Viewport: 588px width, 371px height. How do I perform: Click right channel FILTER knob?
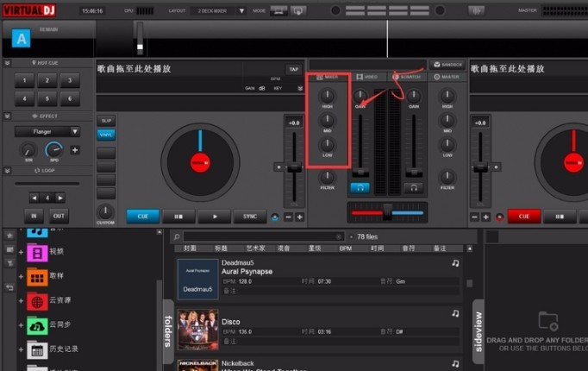(x=447, y=177)
